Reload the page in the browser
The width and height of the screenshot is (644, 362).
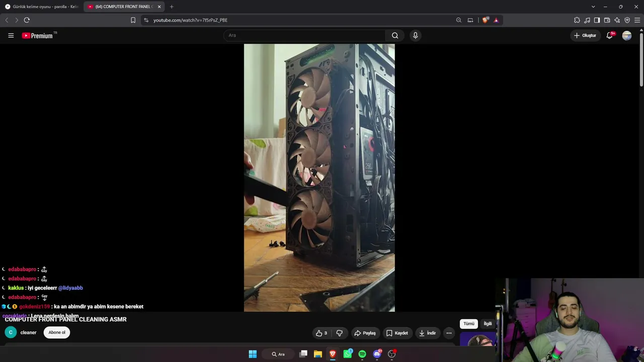[x=27, y=20]
